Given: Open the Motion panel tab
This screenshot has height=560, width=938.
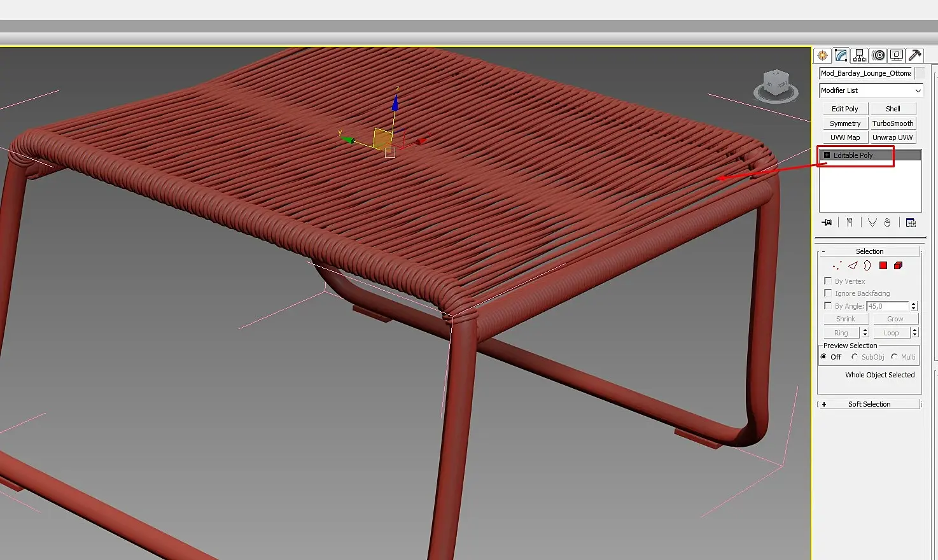Looking at the screenshot, I should click(878, 55).
